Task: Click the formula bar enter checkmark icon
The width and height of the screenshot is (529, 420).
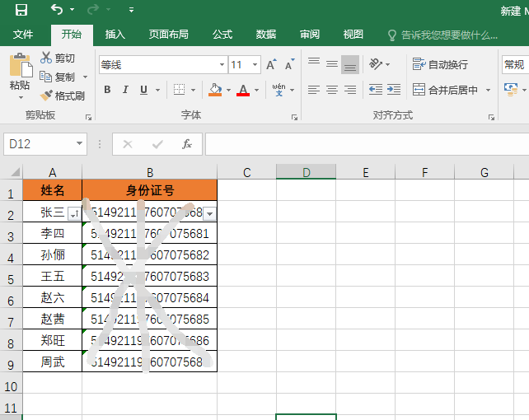Action: pos(157,144)
